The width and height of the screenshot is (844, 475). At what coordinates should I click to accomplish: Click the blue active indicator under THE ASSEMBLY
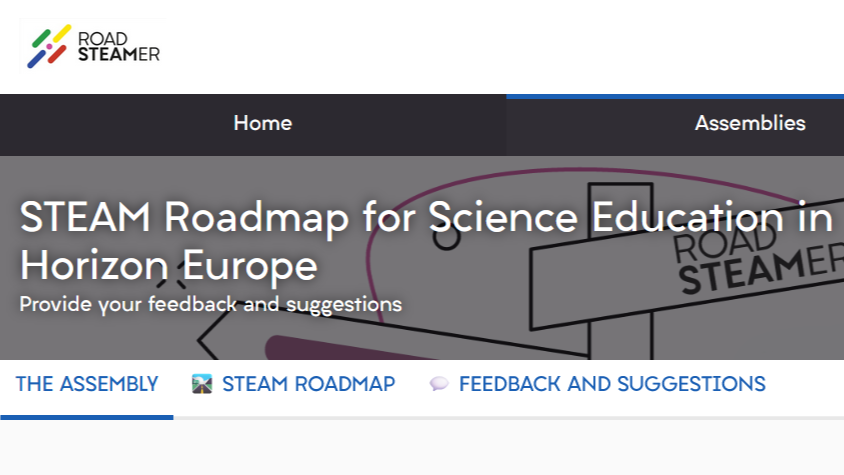pos(87,417)
